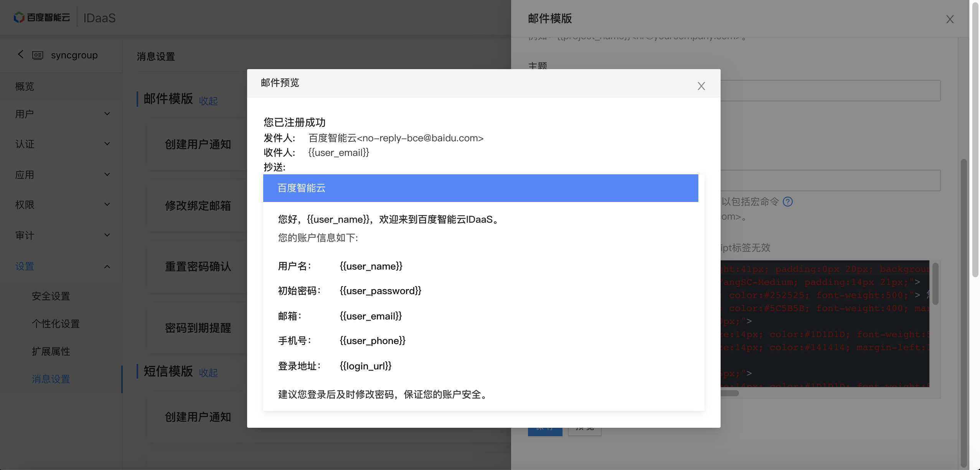The height and width of the screenshot is (470, 980).
Task: Expand the 用户 sidebar menu
Action: click(x=61, y=114)
